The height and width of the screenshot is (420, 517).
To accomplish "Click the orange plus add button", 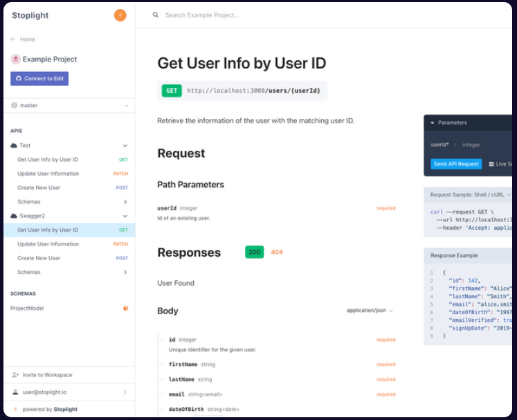I will coord(120,15).
